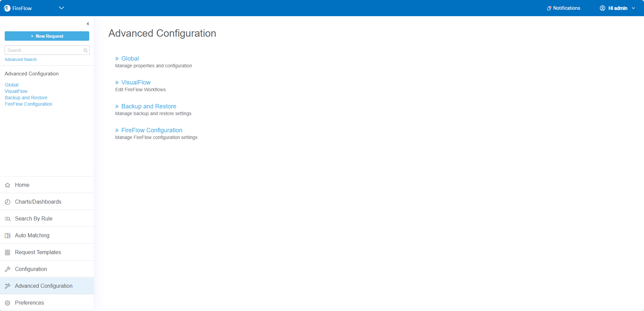Select Advanced Configuration sidebar menu item
The height and width of the screenshot is (311, 644).
click(x=43, y=286)
